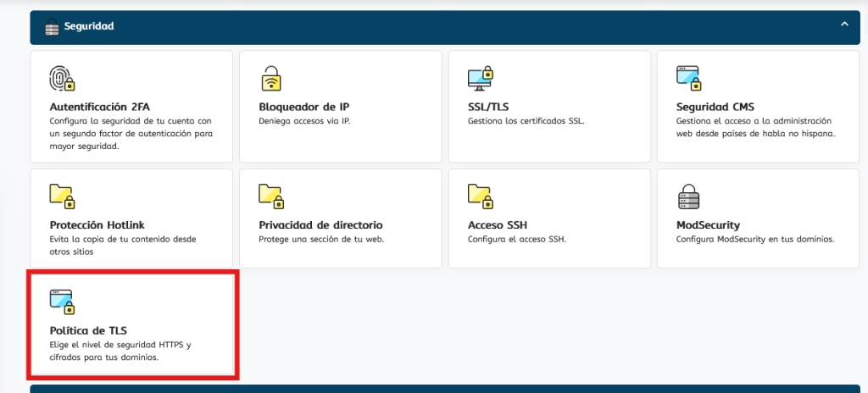Go to the SSL/TLS title link

(x=490, y=107)
